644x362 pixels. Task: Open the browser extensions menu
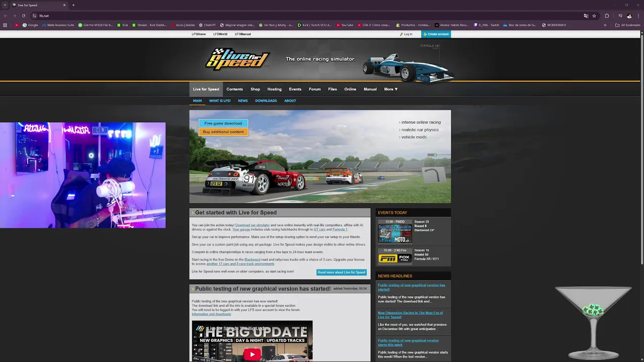[x=607, y=16]
